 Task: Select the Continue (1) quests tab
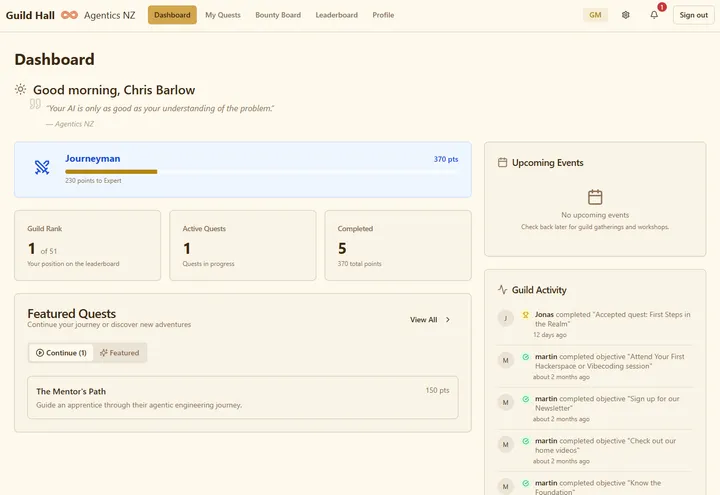click(x=61, y=353)
